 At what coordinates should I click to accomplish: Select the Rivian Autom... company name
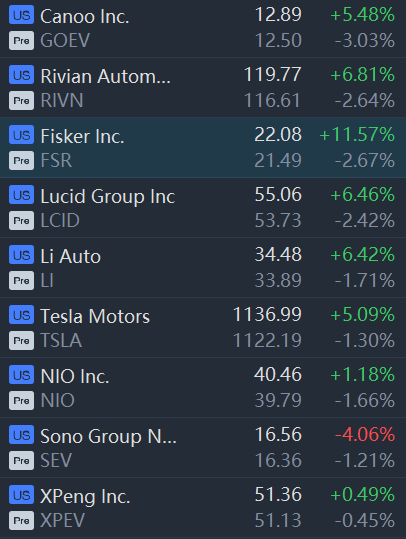(x=106, y=76)
